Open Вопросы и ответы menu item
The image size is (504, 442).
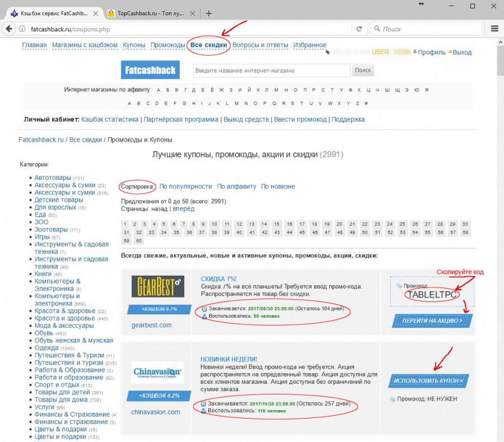coord(260,45)
